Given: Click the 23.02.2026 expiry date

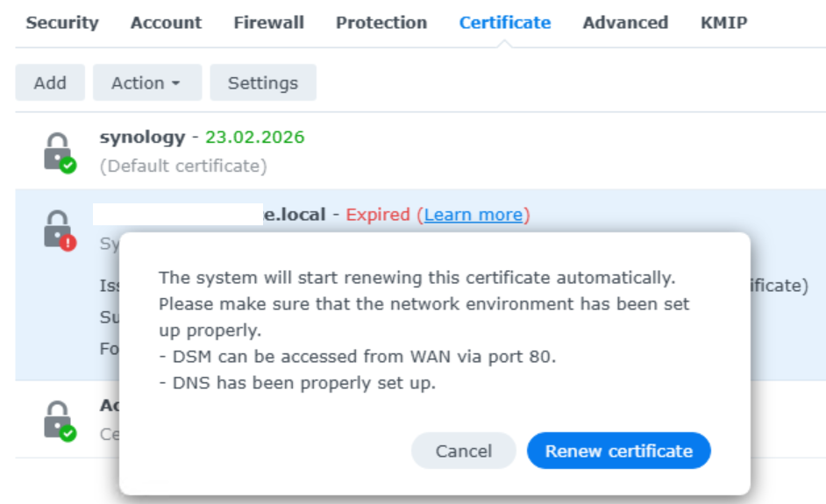Looking at the screenshot, I should (x=254, y=137).
